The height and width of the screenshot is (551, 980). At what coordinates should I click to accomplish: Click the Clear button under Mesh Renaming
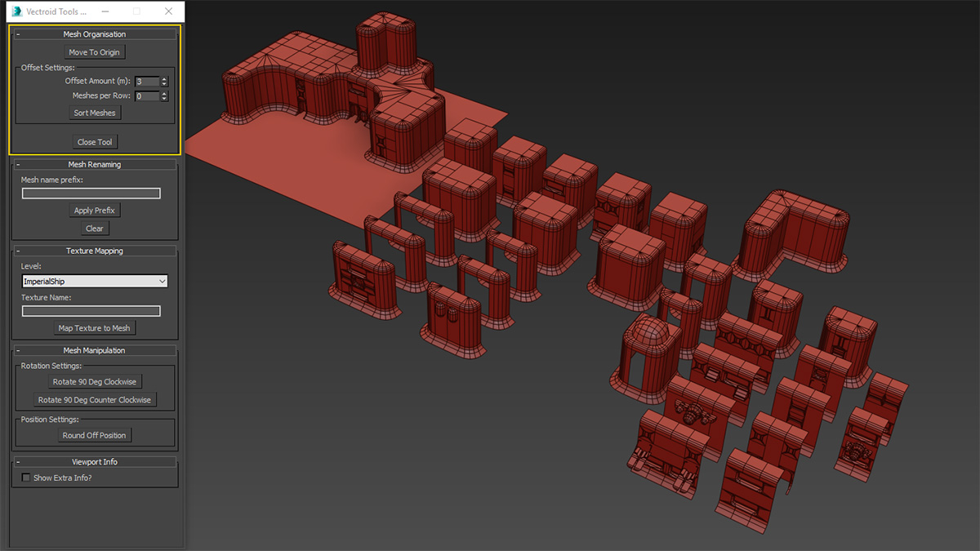[95, 229]
